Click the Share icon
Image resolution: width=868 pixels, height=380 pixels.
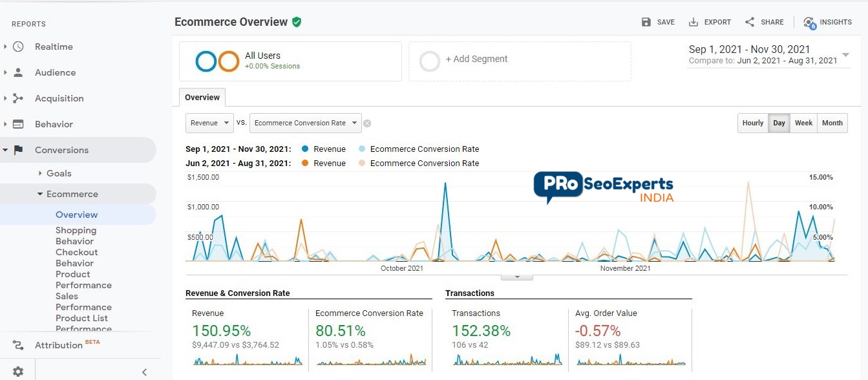tap(750, 22)
